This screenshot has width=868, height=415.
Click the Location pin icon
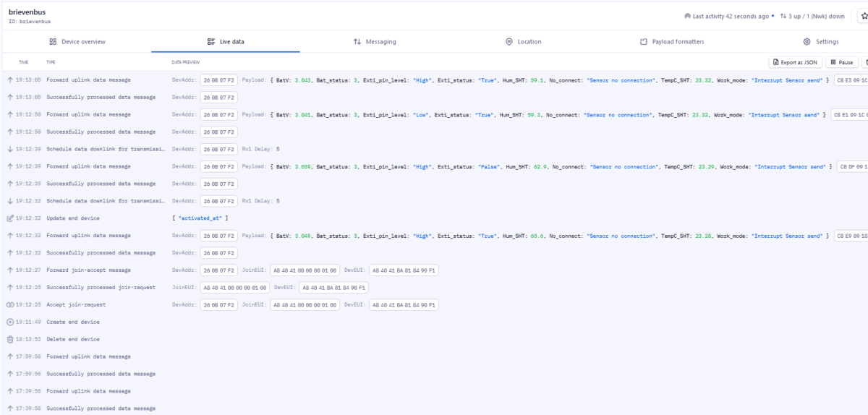pos(509,42)
